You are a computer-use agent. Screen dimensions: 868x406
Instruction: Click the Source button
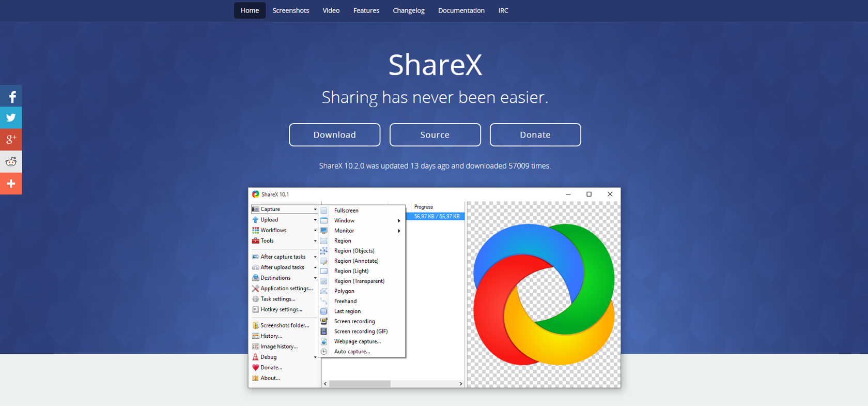coord(435,134)
